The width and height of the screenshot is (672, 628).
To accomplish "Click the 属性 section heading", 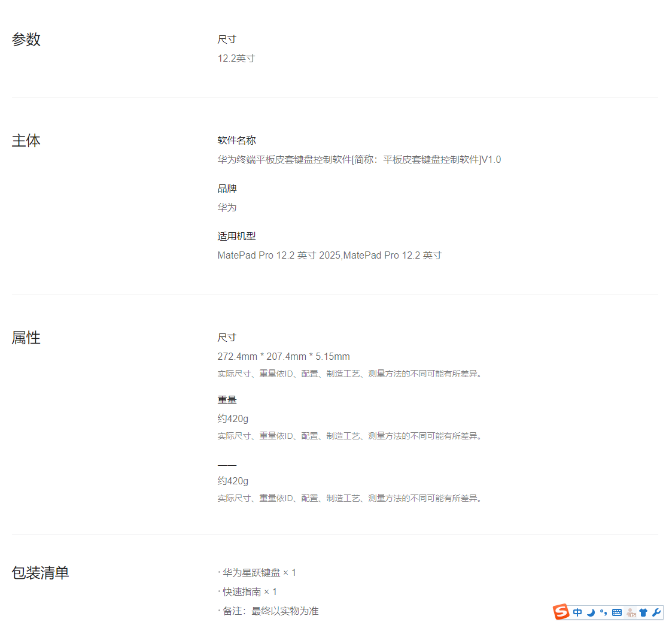I will coord(26,338).
